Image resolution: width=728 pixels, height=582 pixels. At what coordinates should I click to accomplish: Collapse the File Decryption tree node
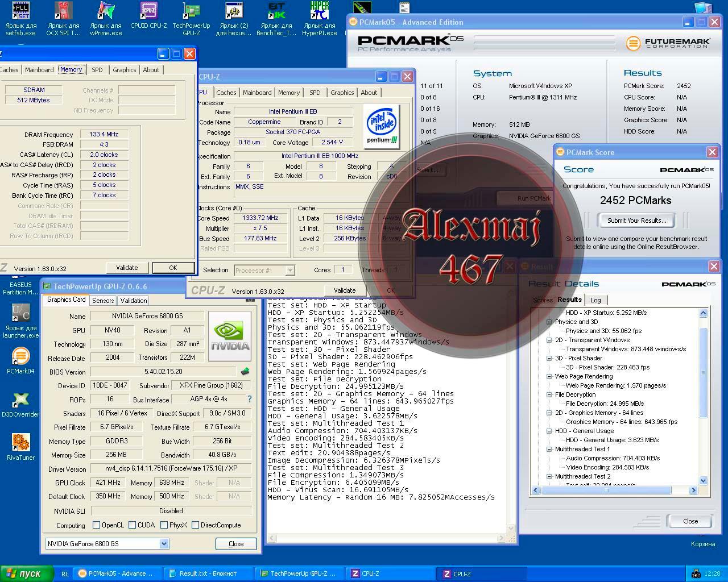549,394
